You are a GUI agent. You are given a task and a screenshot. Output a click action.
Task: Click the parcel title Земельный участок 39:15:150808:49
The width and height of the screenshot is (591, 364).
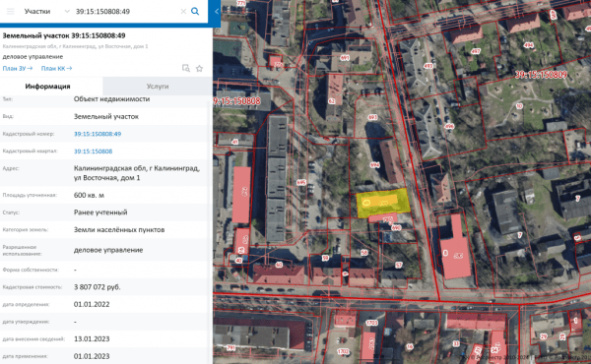click(x=64, y=35)
